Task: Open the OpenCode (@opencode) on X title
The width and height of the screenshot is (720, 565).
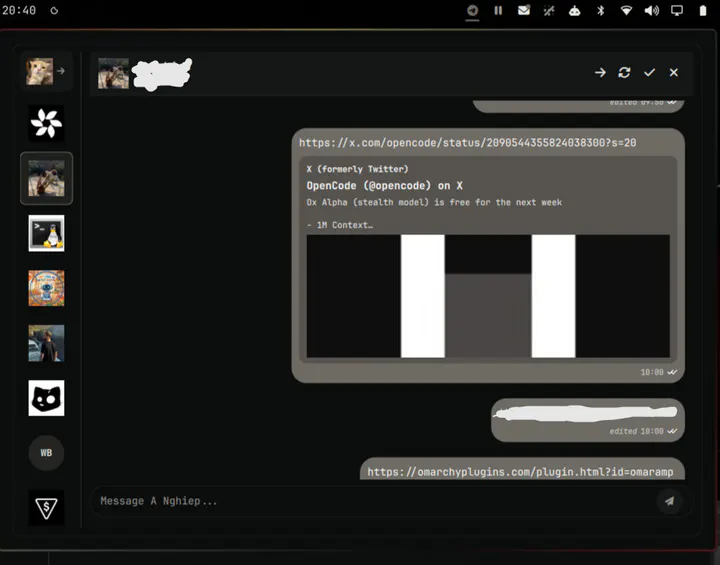Action: [384, 186]
